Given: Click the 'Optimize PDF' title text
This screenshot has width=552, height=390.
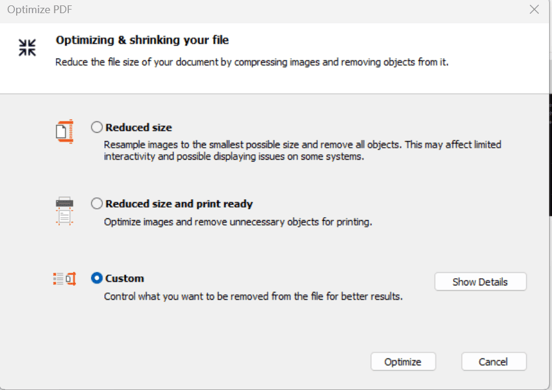Looking at the screenshot, I should [39, 10].
